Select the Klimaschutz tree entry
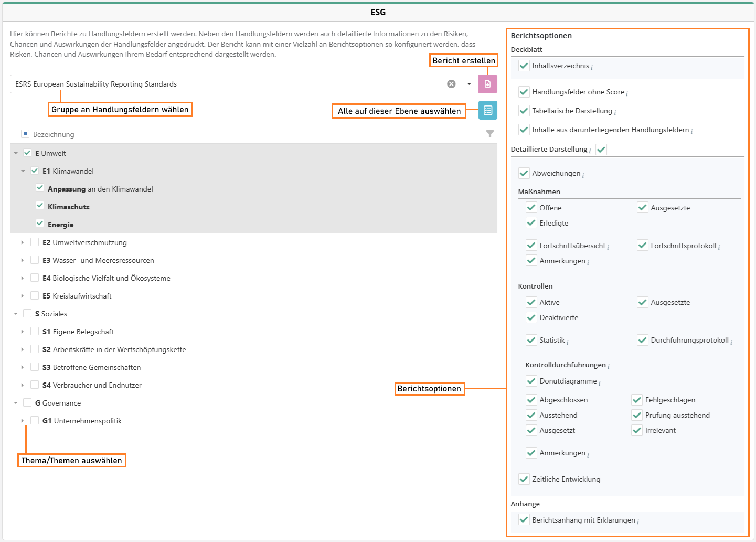Screen dimensions: 756x542 point(69,207)
